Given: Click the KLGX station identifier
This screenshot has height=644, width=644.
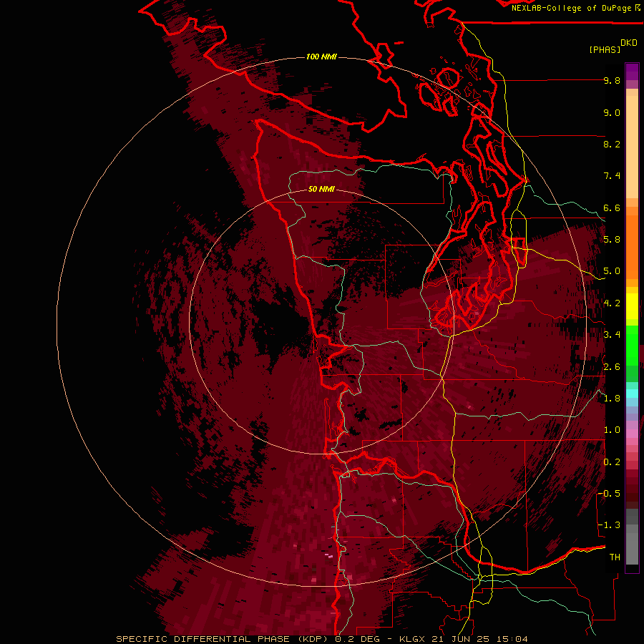Looking at the screenshot, I should tap(411, 639).
